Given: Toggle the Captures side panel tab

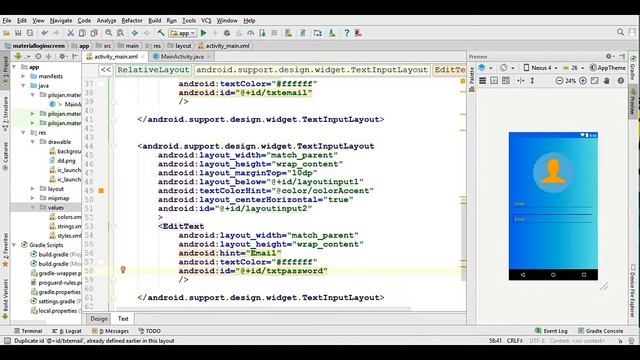Looking at the screenshot, I should 5,156.
